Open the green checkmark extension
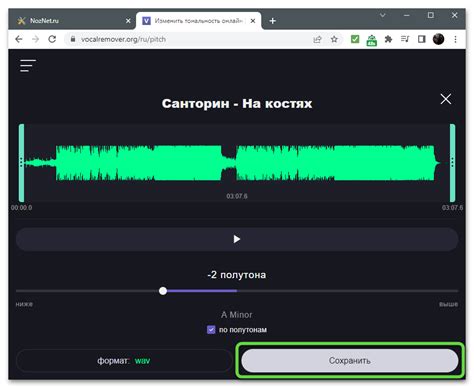The image size is (474, 388). pos(355,39)
